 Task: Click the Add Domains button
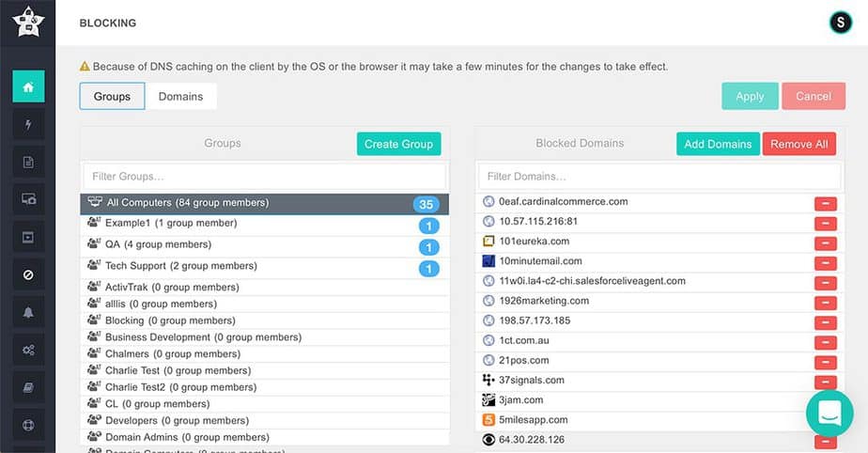718,144
